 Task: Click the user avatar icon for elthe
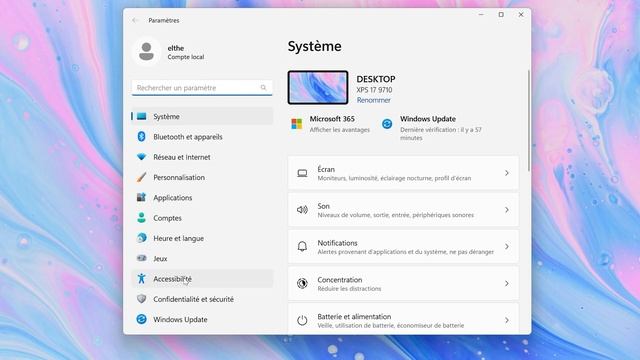tap(146, 52)
